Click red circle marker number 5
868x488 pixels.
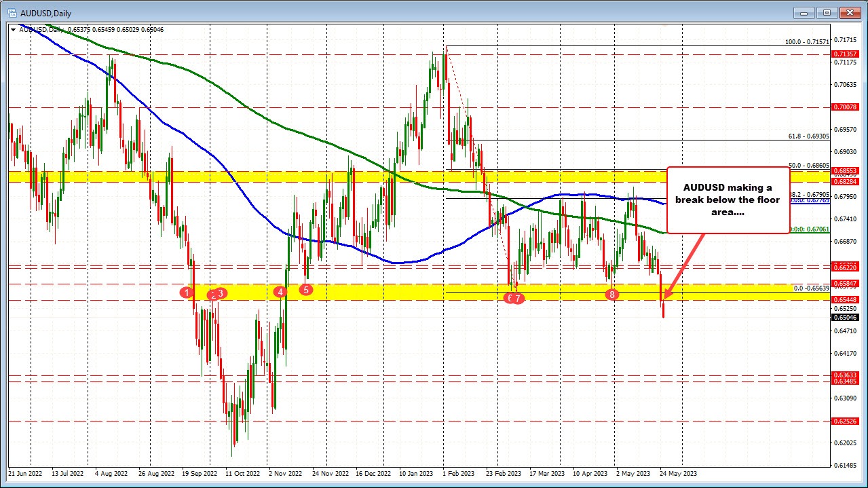click(x=306, y=290)
